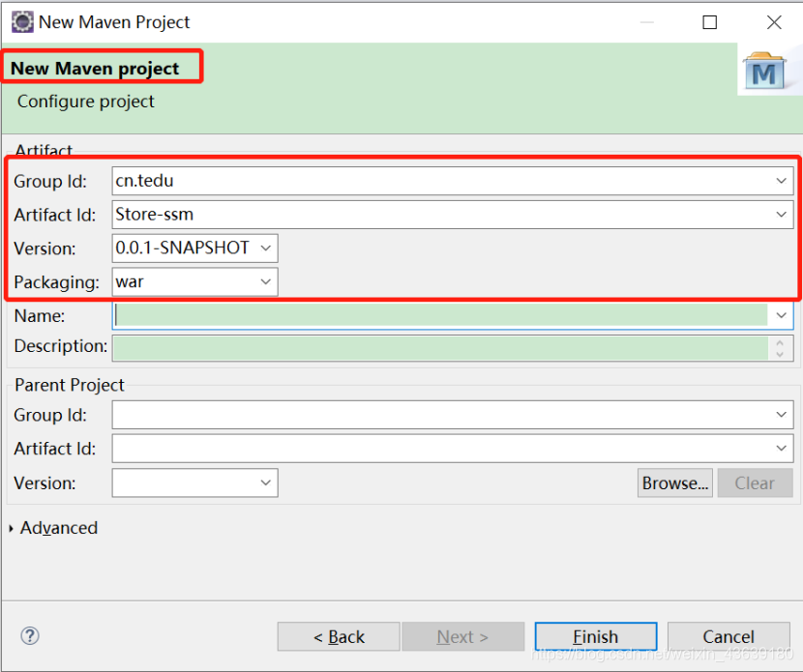Click the Artifact Id field containing Store-ssm
This screenshot has width=803, height=672.
coord(453,215)
